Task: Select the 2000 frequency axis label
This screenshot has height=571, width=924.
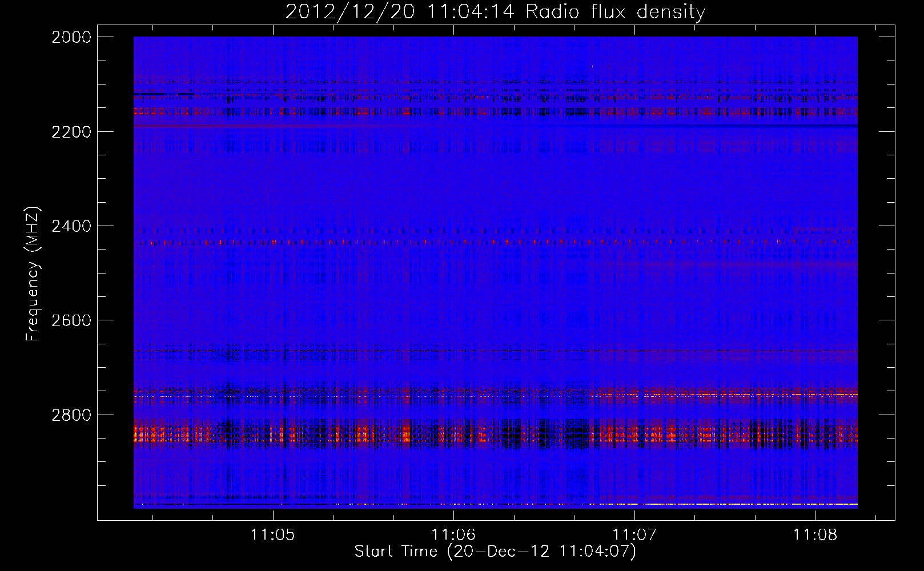Action: tap(71, 37)
